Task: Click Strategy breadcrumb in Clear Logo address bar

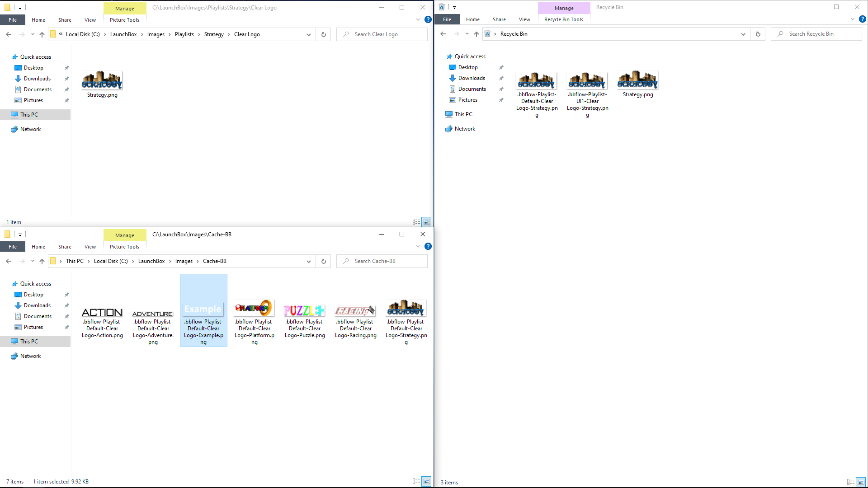Action: pos(214,34)
